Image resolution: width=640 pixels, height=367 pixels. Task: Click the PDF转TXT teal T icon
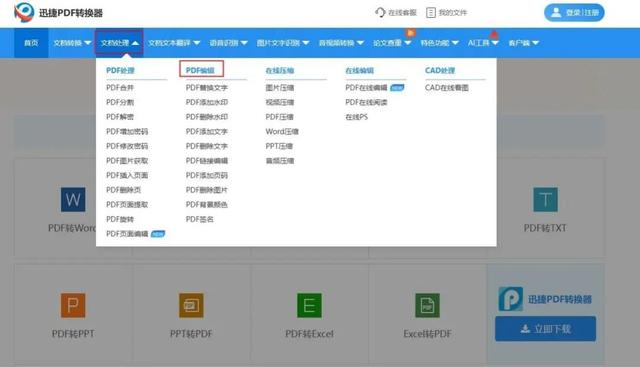(545, 200)
